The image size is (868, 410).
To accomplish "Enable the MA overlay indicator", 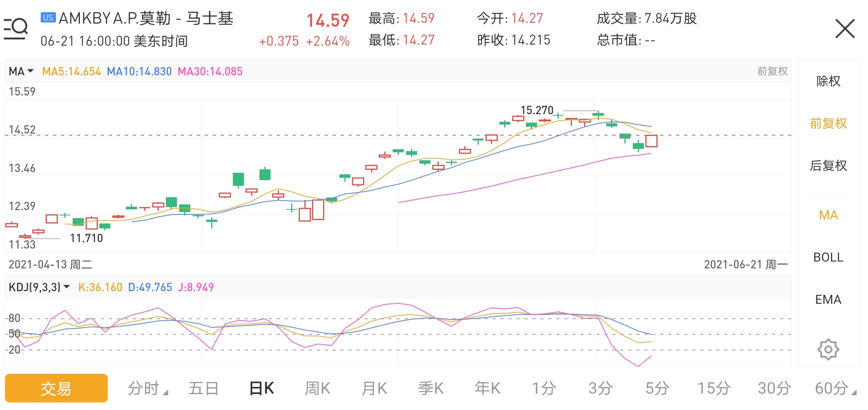I will pyautogui.click(x=828, y=215).
